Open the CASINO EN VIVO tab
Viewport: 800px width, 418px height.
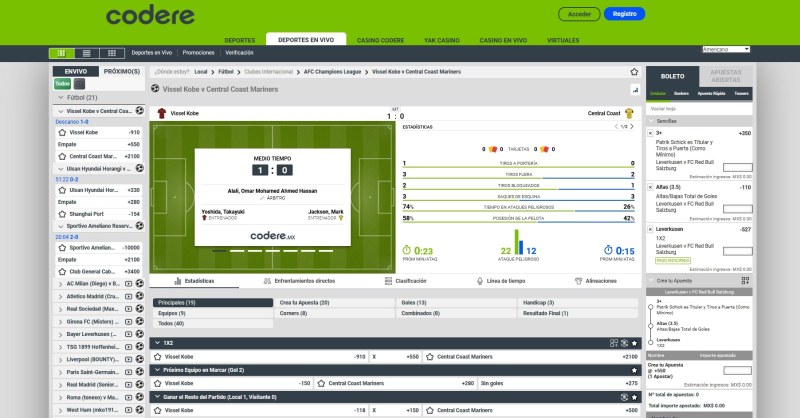click(503, 40)
